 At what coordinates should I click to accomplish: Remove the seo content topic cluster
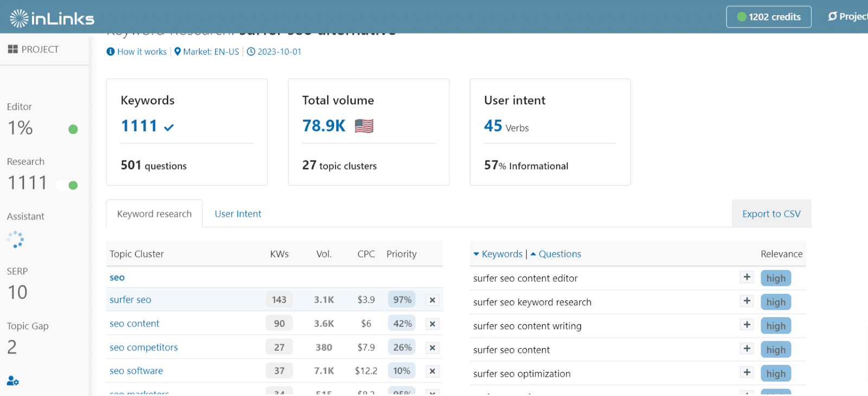432,324
